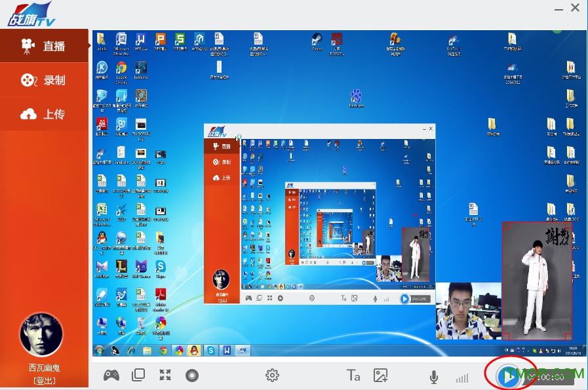Open settings with the gear icon
588x390 pixels.
[x=272, y=376]
